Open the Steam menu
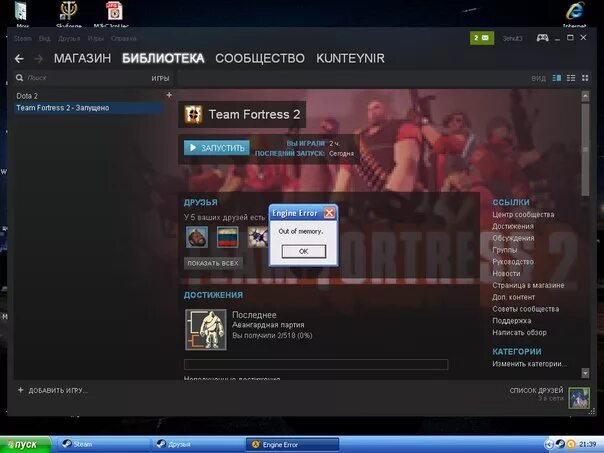Image resolution: width=604 pixels, height=453 pixels. (23, 39)
